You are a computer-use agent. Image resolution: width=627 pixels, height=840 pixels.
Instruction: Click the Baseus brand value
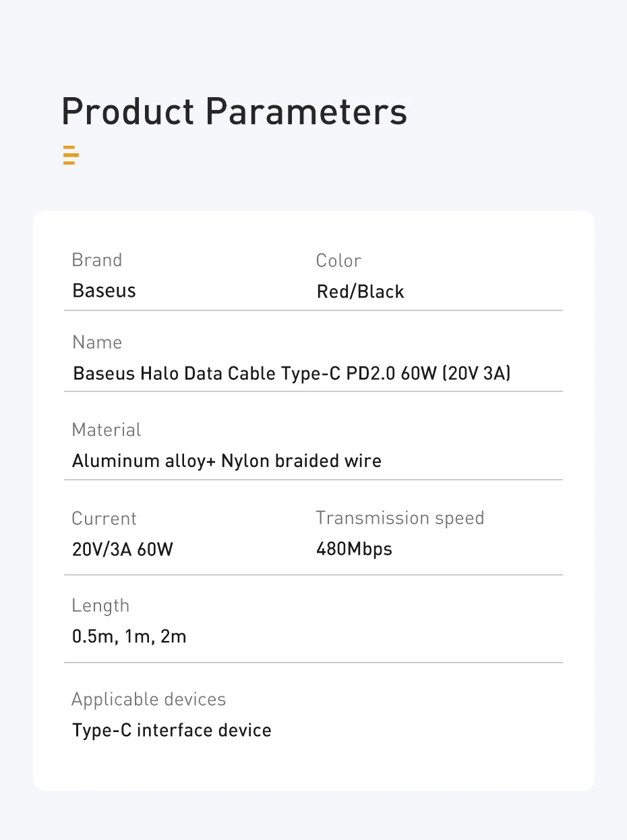point(104,291)
